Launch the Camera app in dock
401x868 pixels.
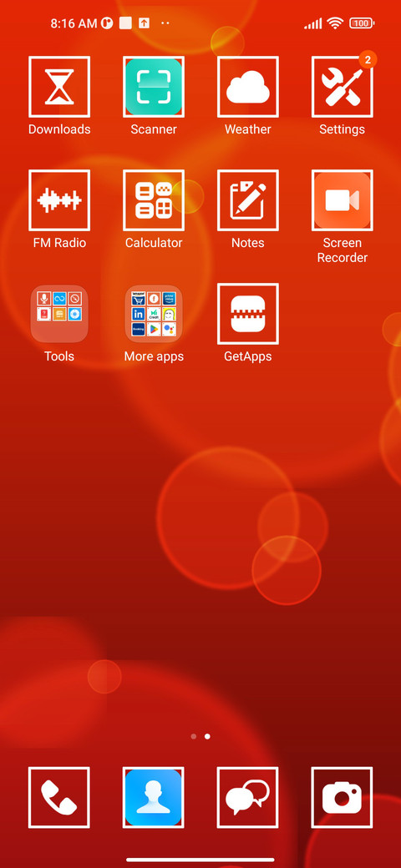click(342, 798)
